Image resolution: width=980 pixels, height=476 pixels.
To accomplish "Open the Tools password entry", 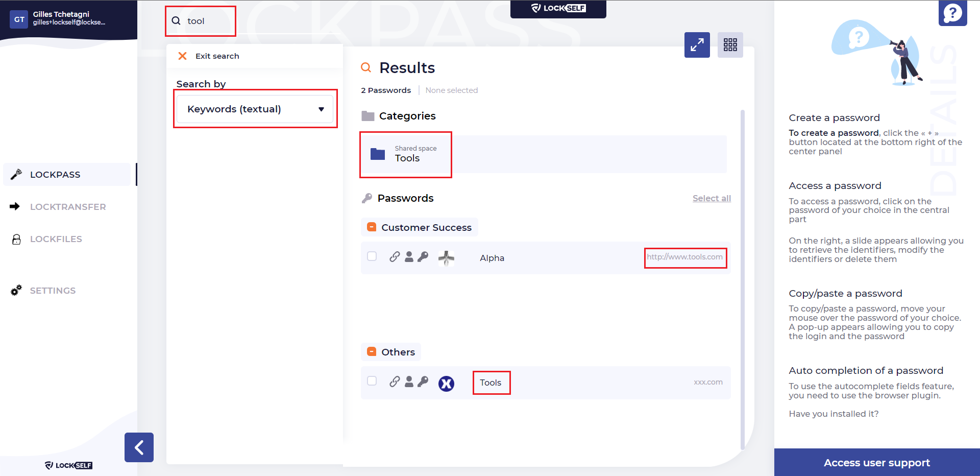I will (546, 383).
